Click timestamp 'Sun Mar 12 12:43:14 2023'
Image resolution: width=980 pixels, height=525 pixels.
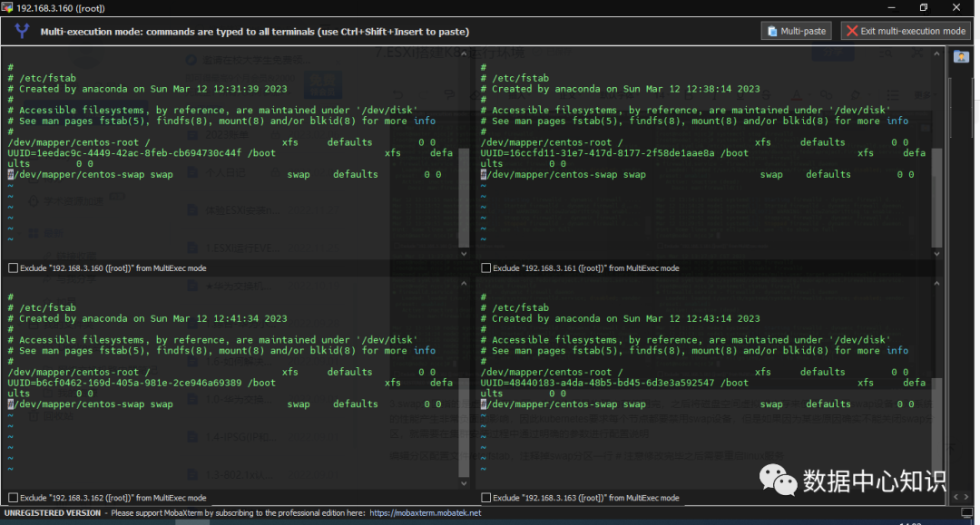point(691,319)
